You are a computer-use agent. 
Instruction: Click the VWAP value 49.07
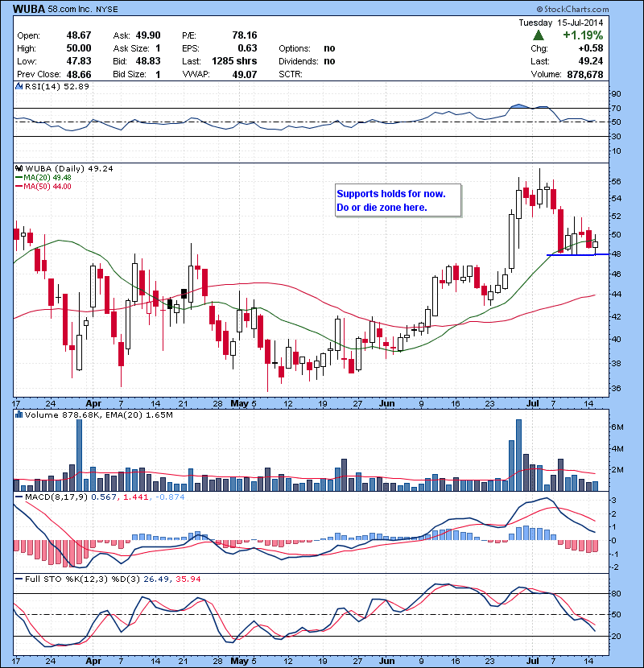(x=245, y=75)
